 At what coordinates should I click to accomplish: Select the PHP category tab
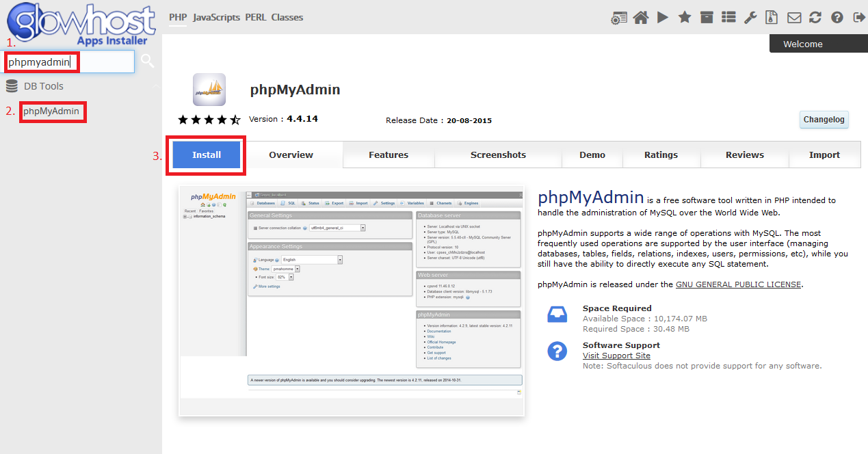click(178, 17)
